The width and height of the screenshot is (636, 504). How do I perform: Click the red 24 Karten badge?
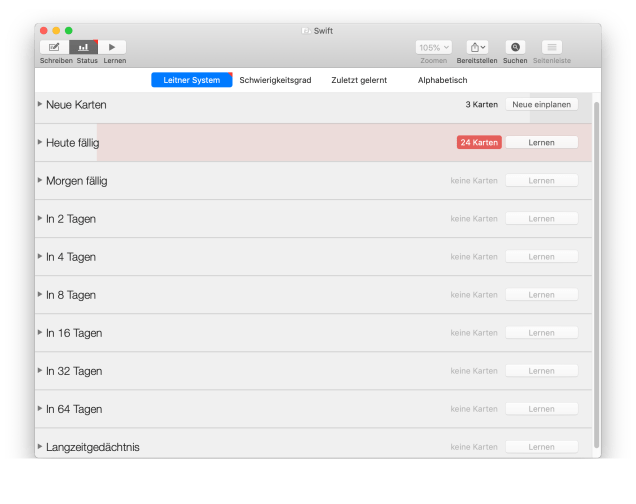[x=479, y=143]
